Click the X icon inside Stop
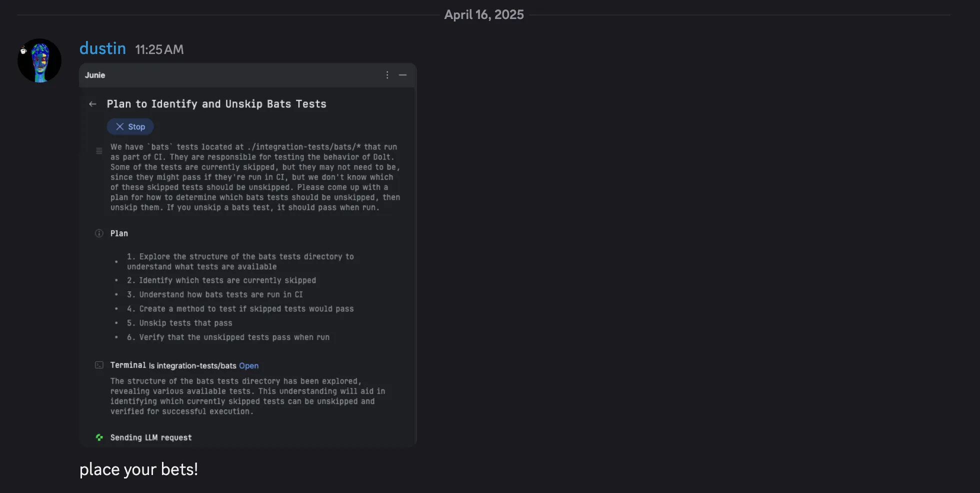Image resolution: width=980 pixels, height=493 pixels. point(120,127)
